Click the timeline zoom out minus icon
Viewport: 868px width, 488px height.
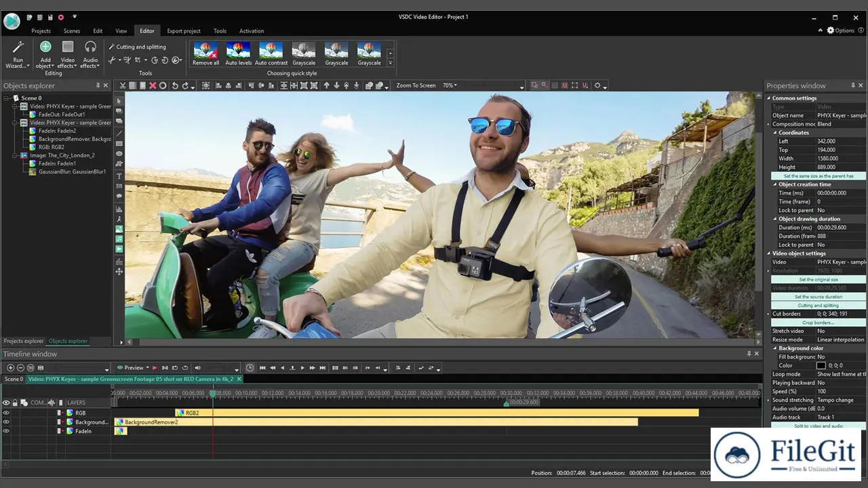(x=20, y=367)
